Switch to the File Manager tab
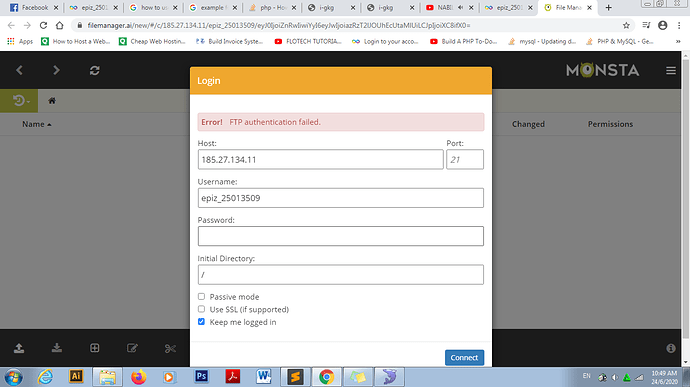Screen dimensions: 690x387 (x=568, y=7)
